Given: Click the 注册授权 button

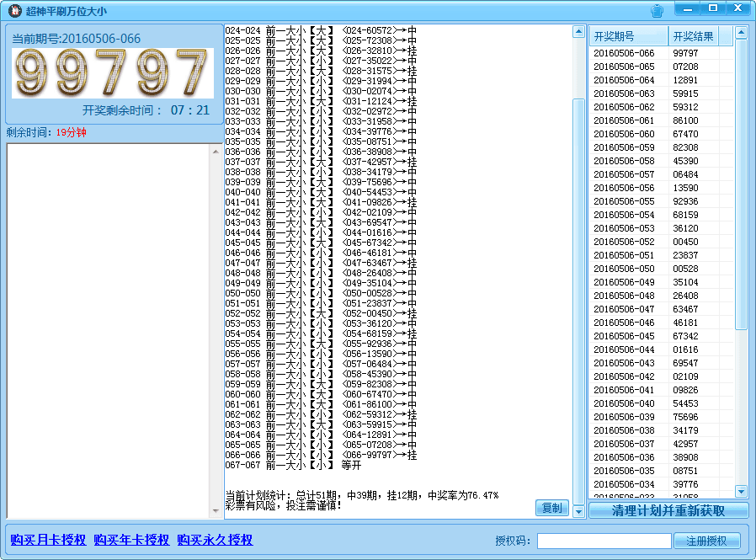Looking at the screenshot, I should (711, 541).
